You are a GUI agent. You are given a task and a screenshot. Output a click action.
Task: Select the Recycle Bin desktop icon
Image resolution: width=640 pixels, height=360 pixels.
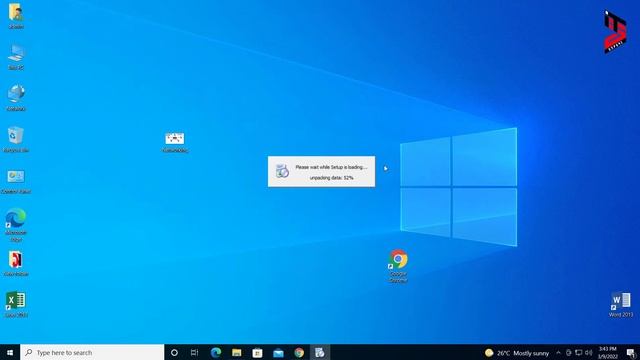pos(16,140)
